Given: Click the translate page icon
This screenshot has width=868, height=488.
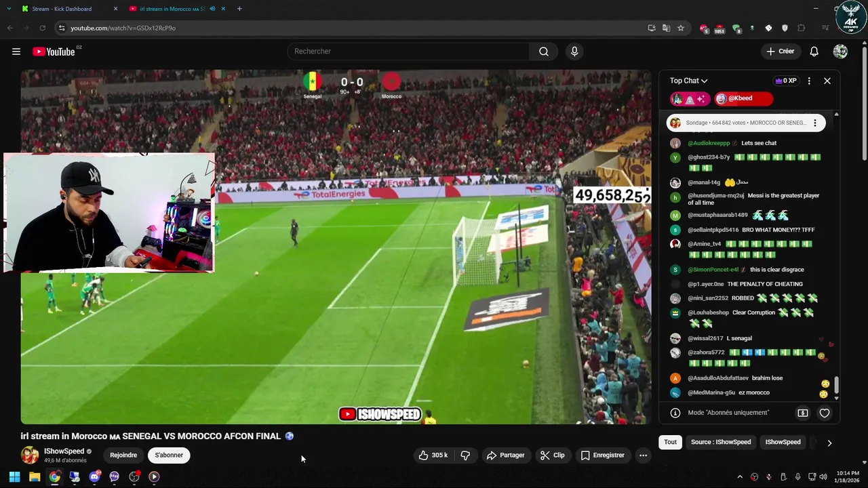Looking at the screenshot, I should tap(666, 28).
